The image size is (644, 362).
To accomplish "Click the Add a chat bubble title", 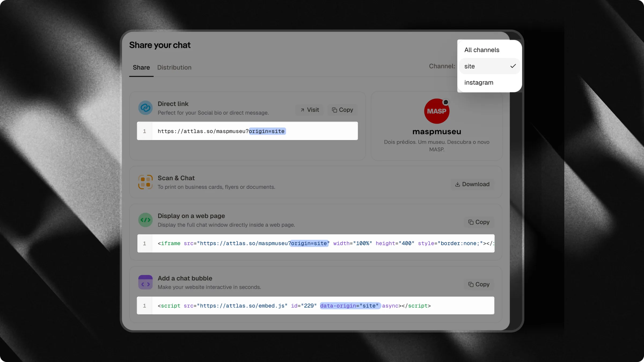I will coord(185,278).
